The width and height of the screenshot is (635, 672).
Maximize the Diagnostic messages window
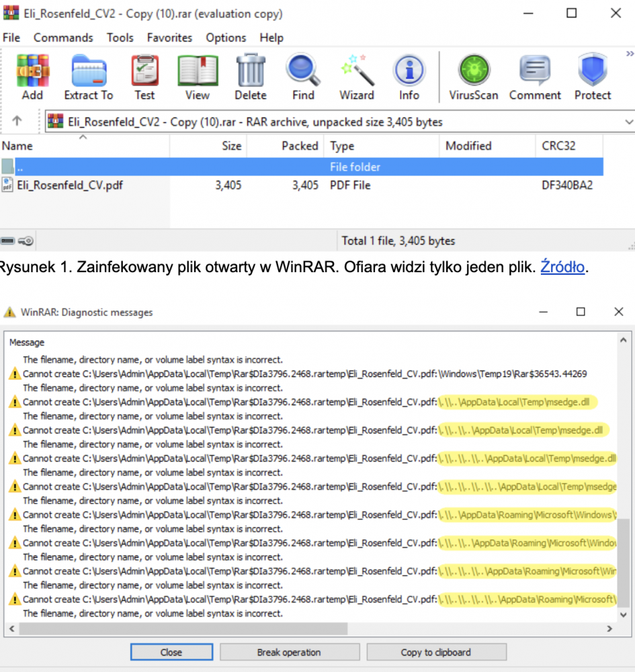tap(581, 312)
